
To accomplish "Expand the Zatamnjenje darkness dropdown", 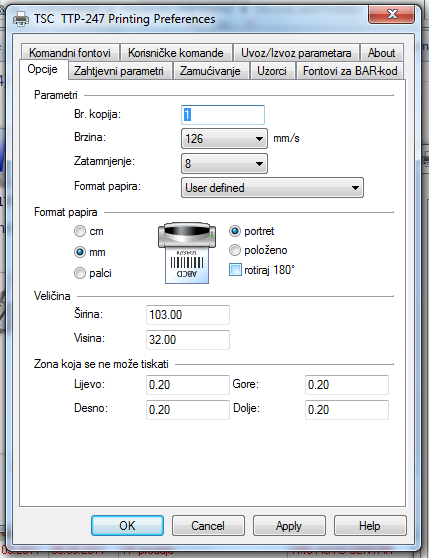I will click(224, 164).
